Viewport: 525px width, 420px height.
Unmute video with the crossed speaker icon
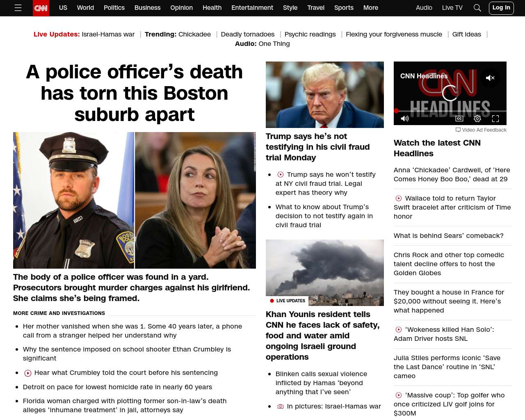(490, 78)
